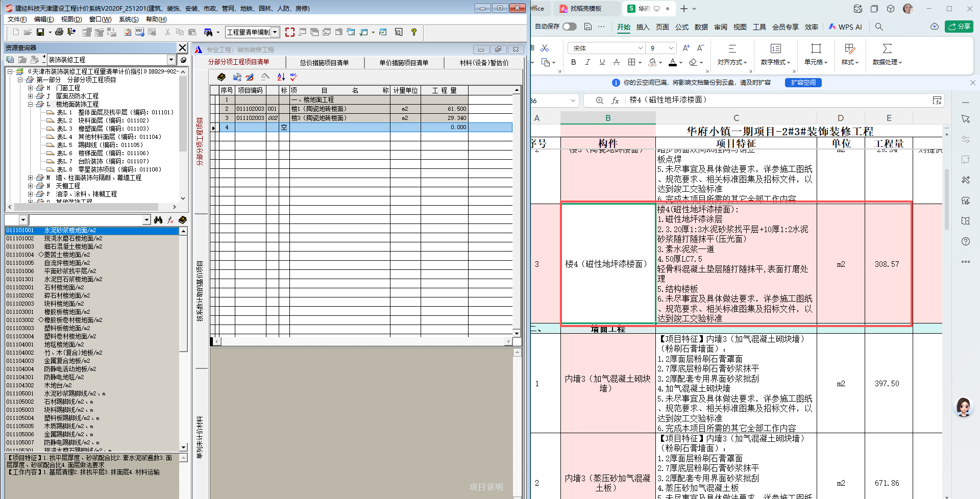This screenshot has height=499, width=980.
Task: Click the 扩容空间 button in the notification bar
Action: pyautogui.click(x=803, y=82)
